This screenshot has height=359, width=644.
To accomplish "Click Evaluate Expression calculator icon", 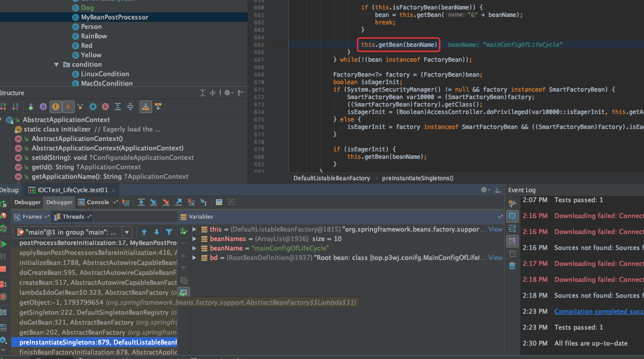I will coord(219,202).
